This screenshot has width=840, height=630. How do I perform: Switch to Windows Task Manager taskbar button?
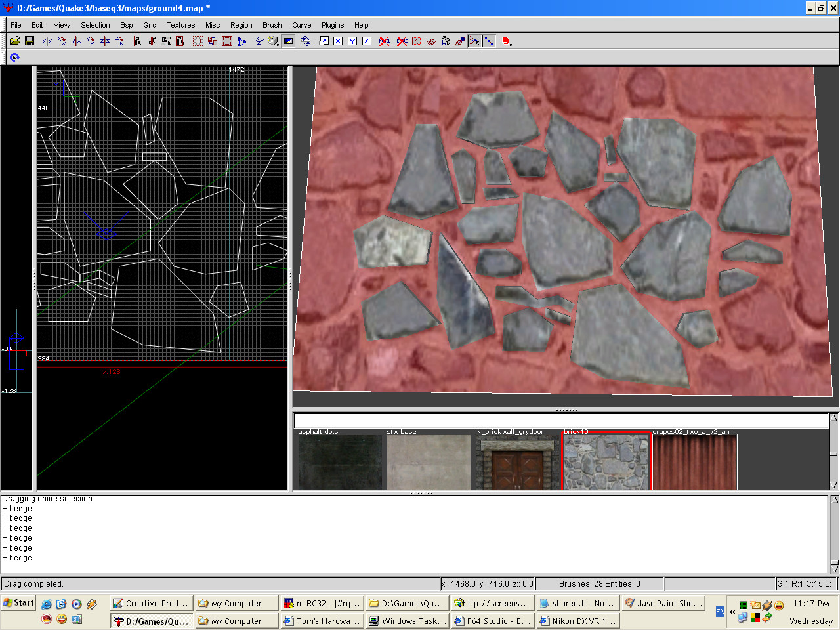click(408, 621)
